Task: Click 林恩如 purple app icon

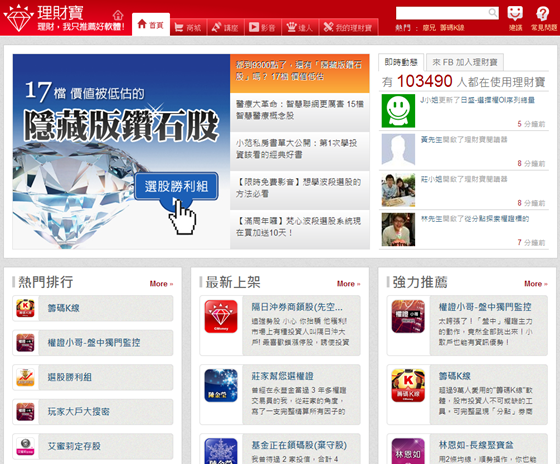Action: tap(408, 451)
